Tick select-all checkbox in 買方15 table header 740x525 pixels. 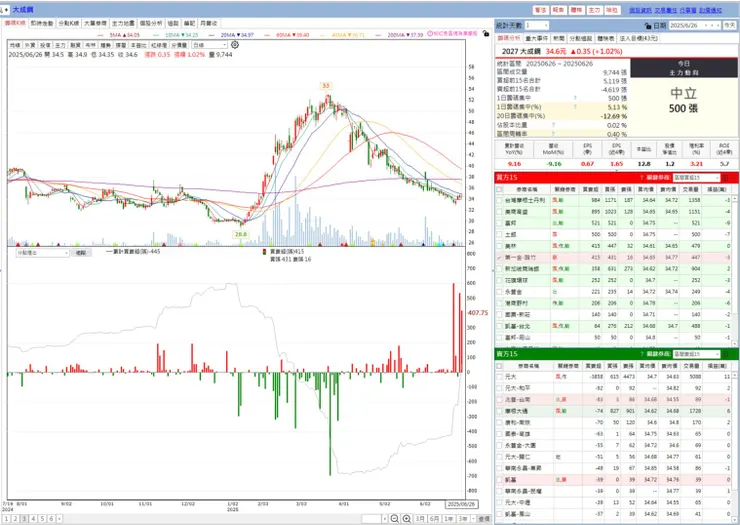click(x=499, y=189)
